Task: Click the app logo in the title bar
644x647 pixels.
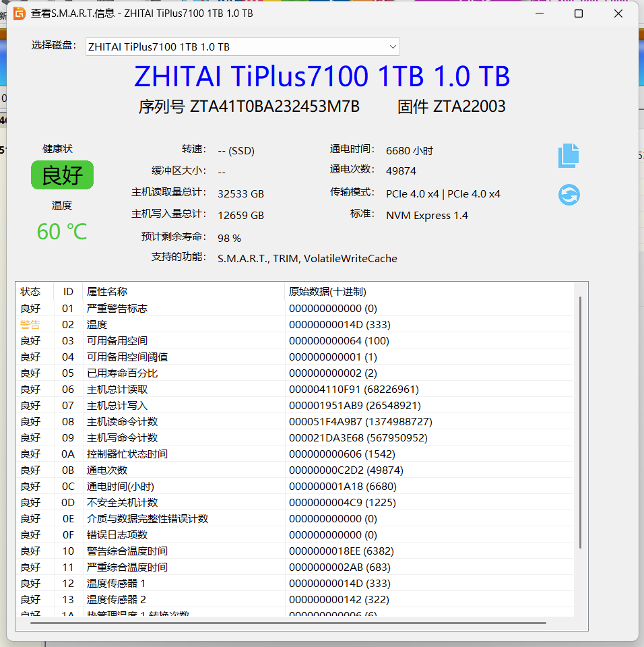Action: coord(19,13)
